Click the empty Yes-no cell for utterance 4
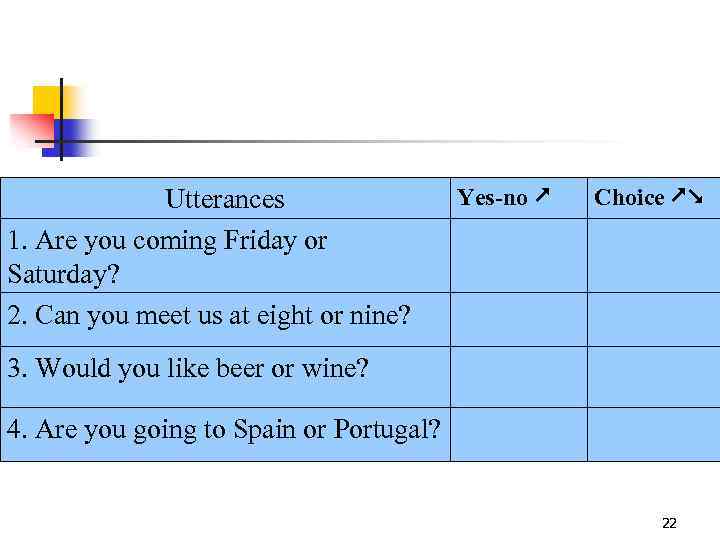This screenshot has width=720, height=540. pyautogui.click(x=518, y=434)
